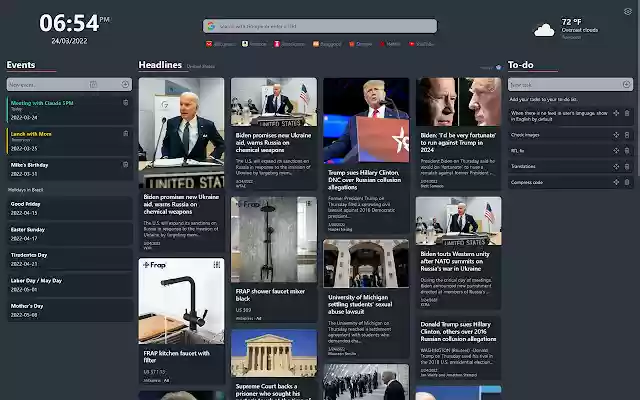Click the To-do section heading
This screenshot has width=640, height=400.
[520, 65]
